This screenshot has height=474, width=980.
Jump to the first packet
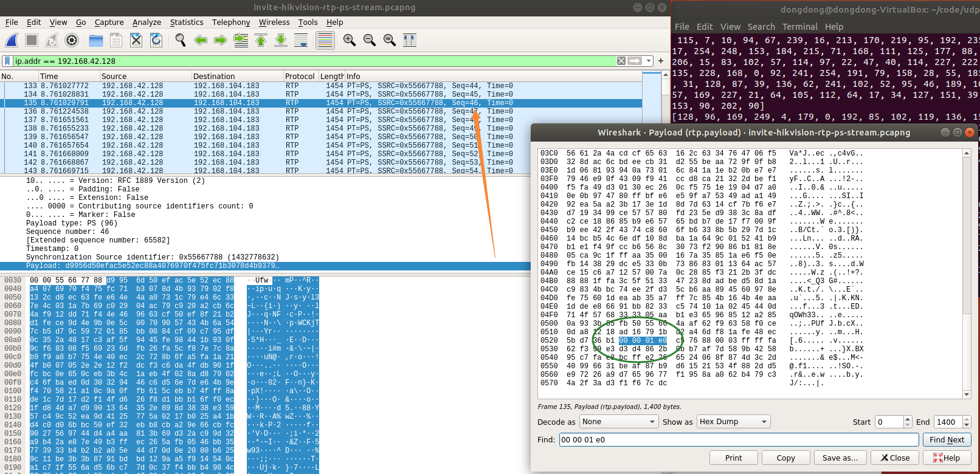point(261,40)
